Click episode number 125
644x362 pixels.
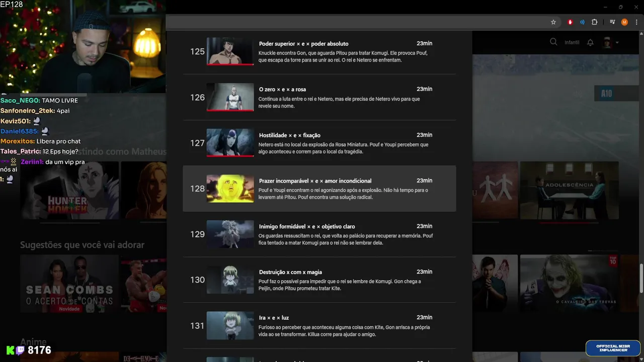(197, 51)
